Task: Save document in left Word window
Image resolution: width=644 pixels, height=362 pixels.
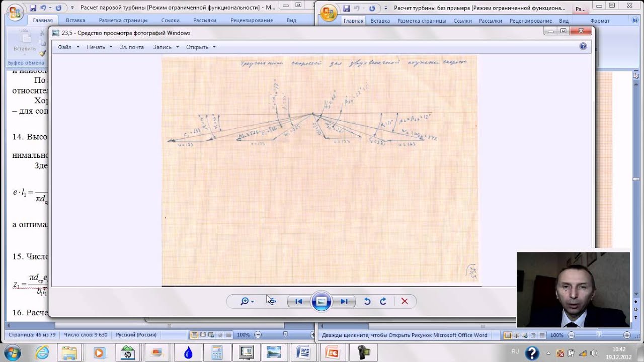Action: click(x=33, y=8)
